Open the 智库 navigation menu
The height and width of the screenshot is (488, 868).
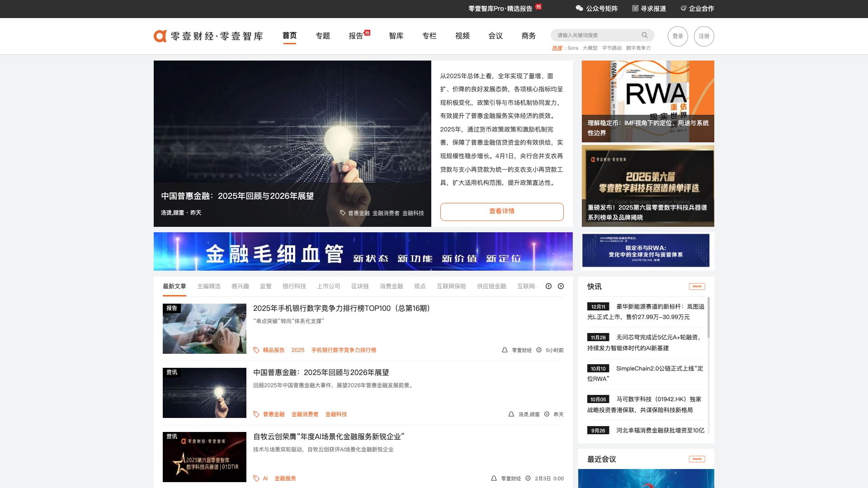tap(396, 36)
